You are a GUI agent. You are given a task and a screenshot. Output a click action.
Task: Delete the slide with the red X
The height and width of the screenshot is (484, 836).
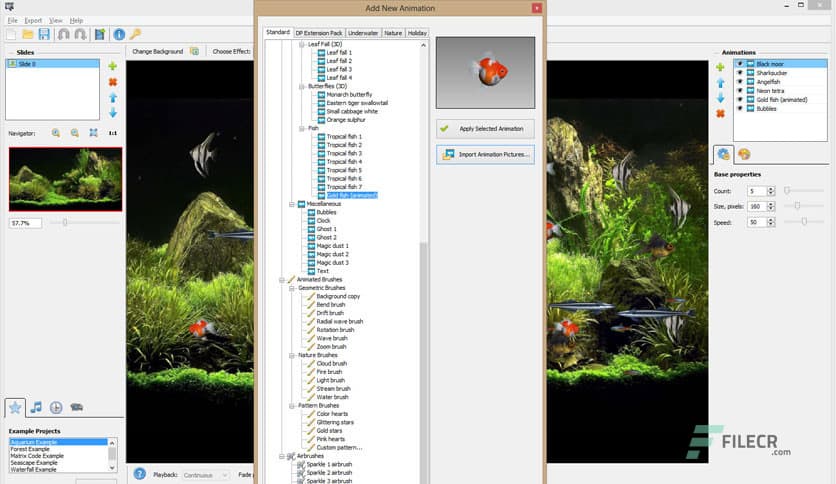coord(112,82)
